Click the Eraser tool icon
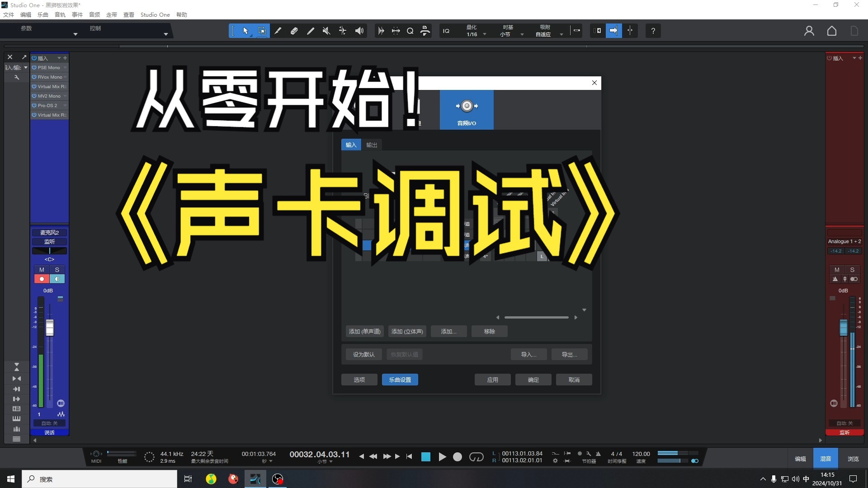 point(294,30)
